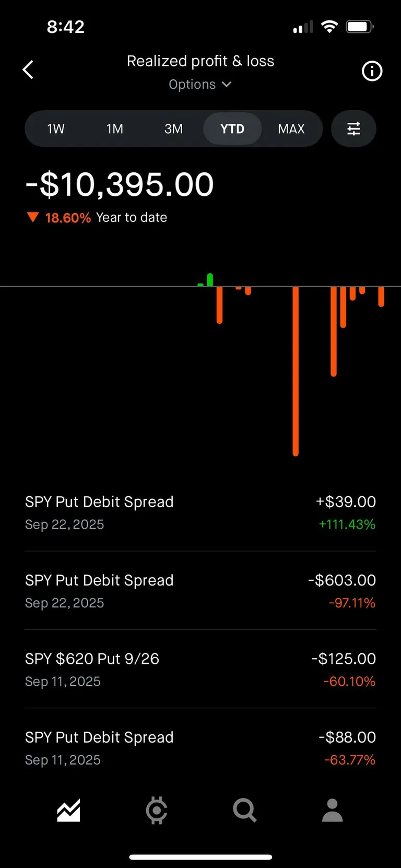Tap the tallest orange loss bar
This screenshot has width=401, height=868.
coord(296,371)
